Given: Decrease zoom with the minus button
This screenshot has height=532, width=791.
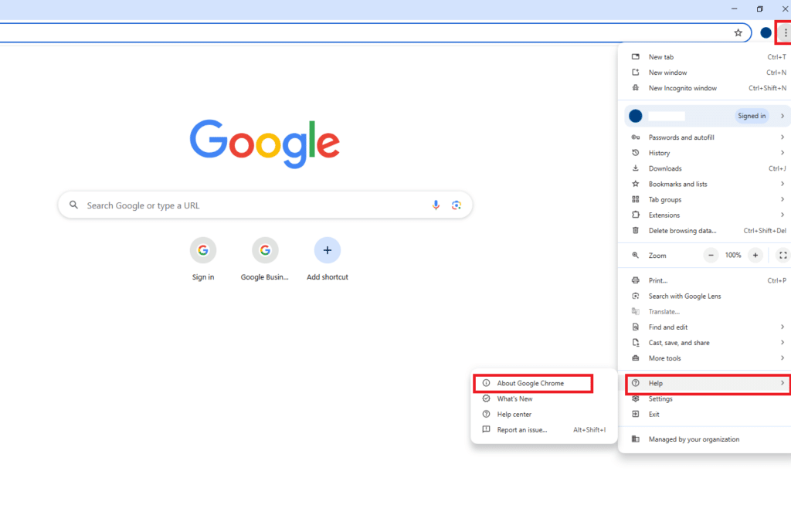Looking at the screenshot, I should click(711, 255).
